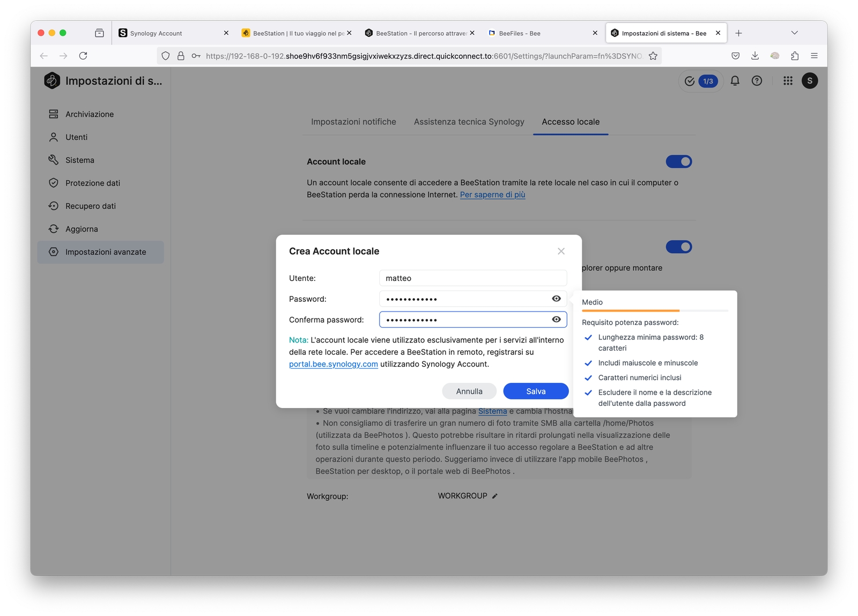Screen dimensions: 858x616
Task: Edit the WORKGROUP name with the pencil icon
Action: pyautogui.click(x=495, y=496)
